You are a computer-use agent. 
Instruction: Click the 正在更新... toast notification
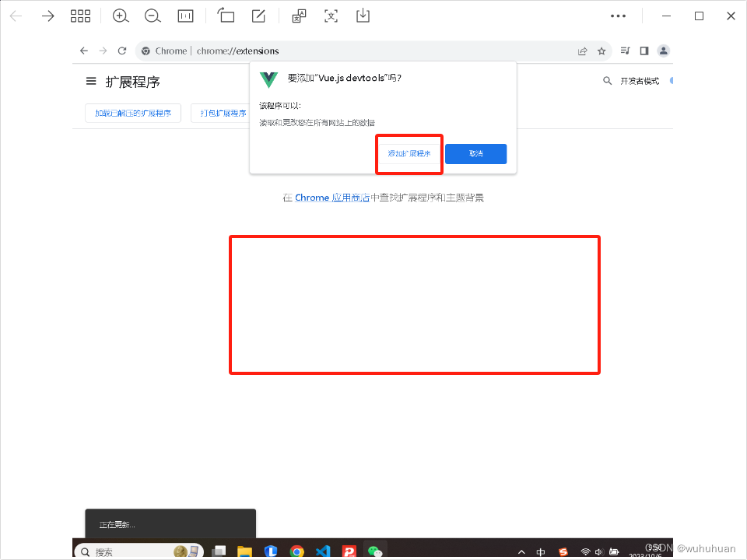pos(170,523)
